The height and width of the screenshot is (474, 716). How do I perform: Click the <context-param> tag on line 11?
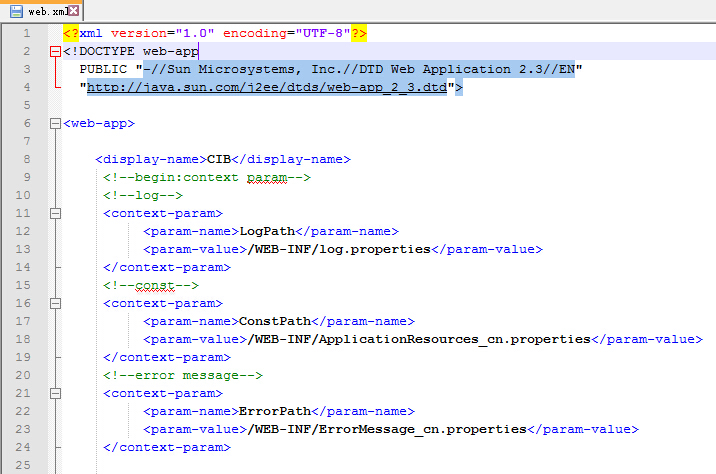point(163,213)
